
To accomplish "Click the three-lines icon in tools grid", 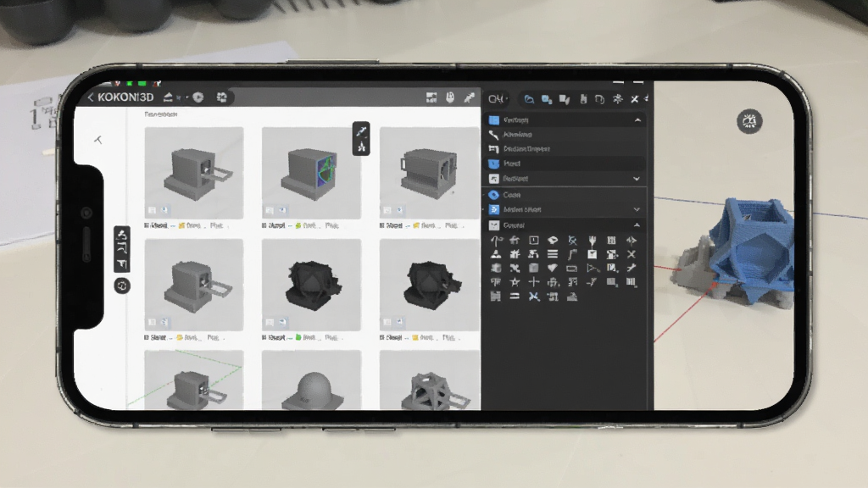I will 553,254.
